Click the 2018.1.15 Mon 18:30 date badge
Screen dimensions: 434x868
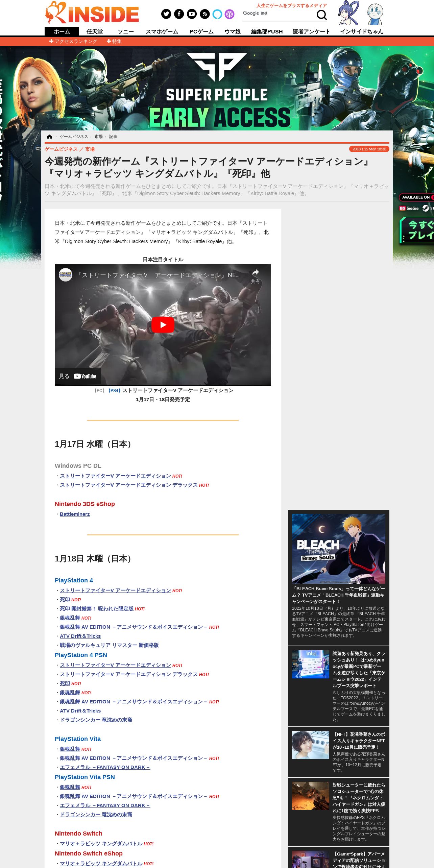click(x=369, y=149)
